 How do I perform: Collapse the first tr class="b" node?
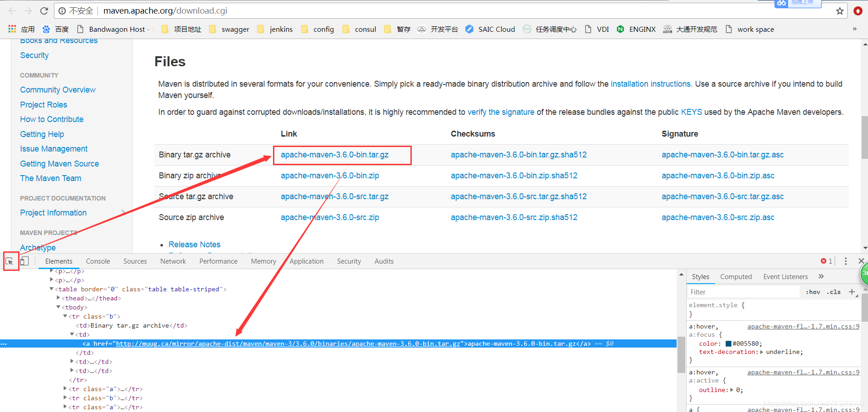tap(65, 316)
